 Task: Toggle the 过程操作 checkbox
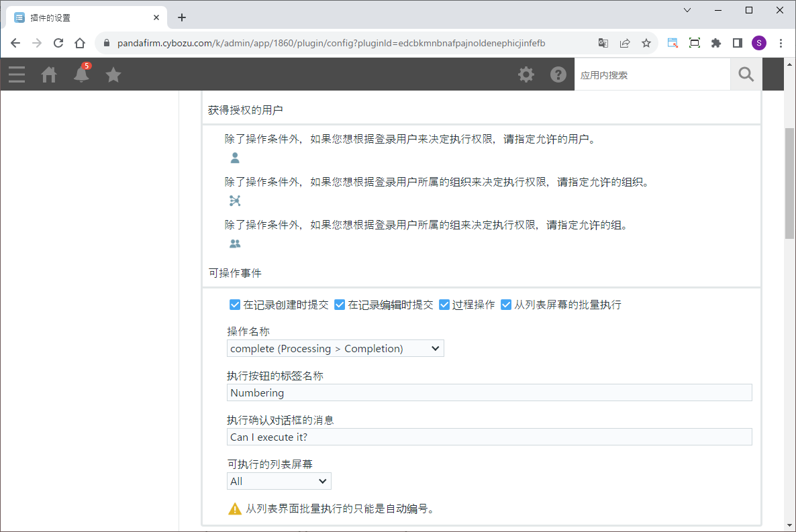click(x=444, y=305)
